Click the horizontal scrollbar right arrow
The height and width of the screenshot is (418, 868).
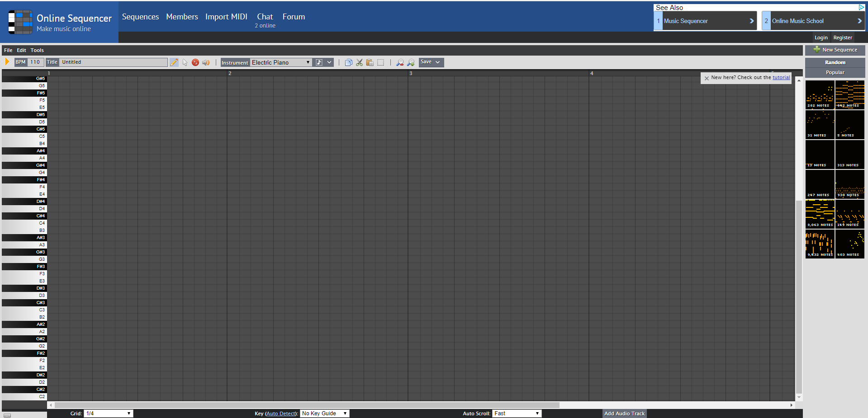[x=791, y=405]
